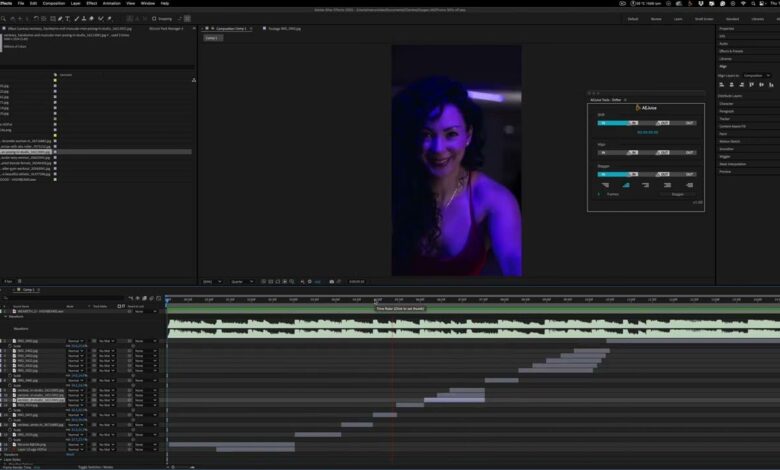Click the last timeline switch icon beside search field
This screenshot has width=780, height=470.
coord(159,298)
